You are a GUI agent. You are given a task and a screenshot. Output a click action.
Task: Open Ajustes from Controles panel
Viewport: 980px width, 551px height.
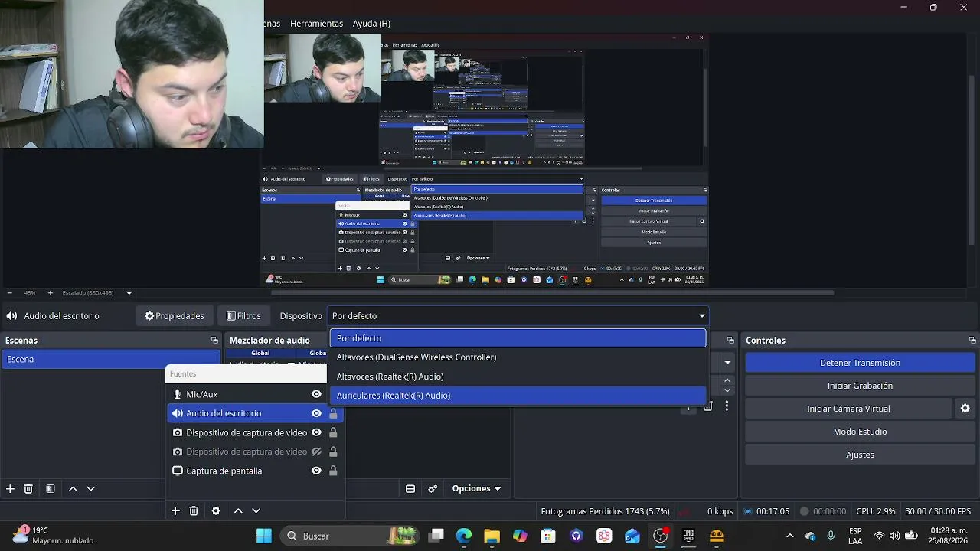[860, 455]
